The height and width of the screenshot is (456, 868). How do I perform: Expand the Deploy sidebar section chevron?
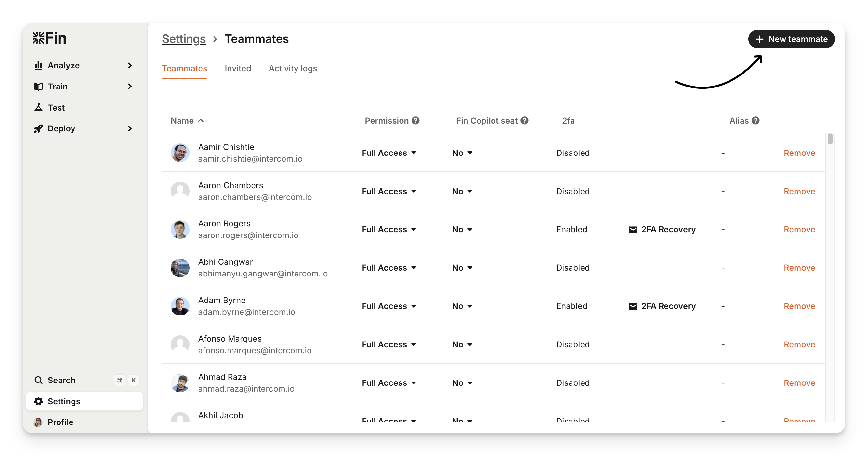click(130, 129)
